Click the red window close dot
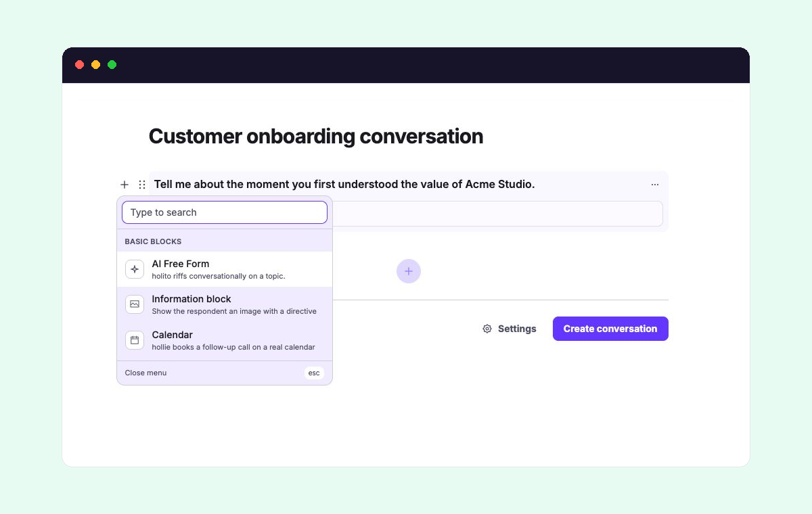This screenshot has width=812, height=514. (x=79, y=65)
